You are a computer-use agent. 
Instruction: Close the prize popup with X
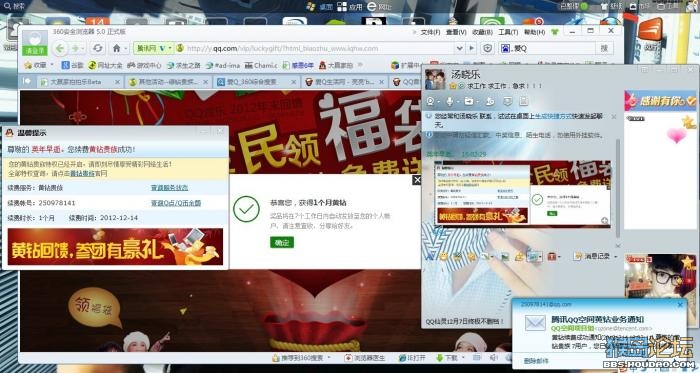pos(417,179)
